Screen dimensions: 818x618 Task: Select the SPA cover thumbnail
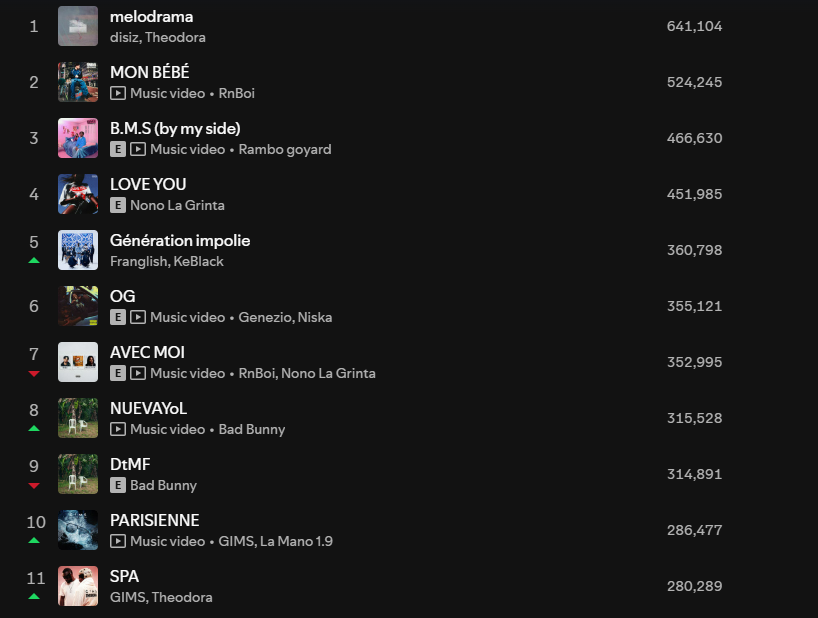78,586
